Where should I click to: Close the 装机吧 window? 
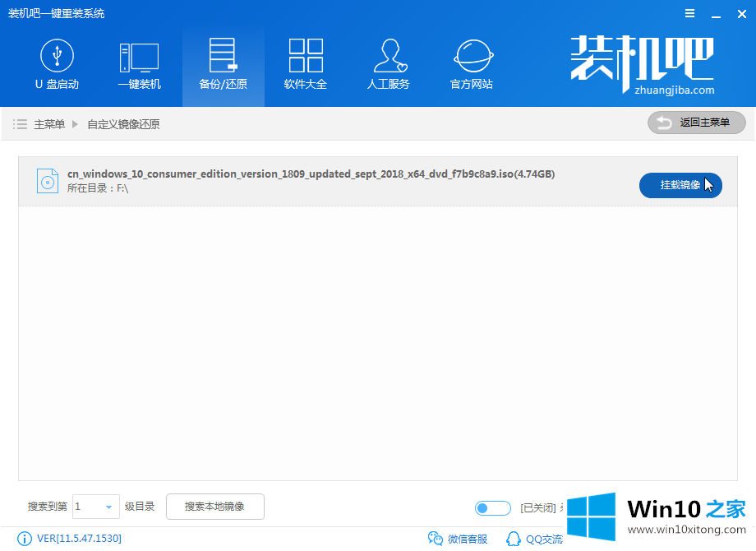click(742, 14)
